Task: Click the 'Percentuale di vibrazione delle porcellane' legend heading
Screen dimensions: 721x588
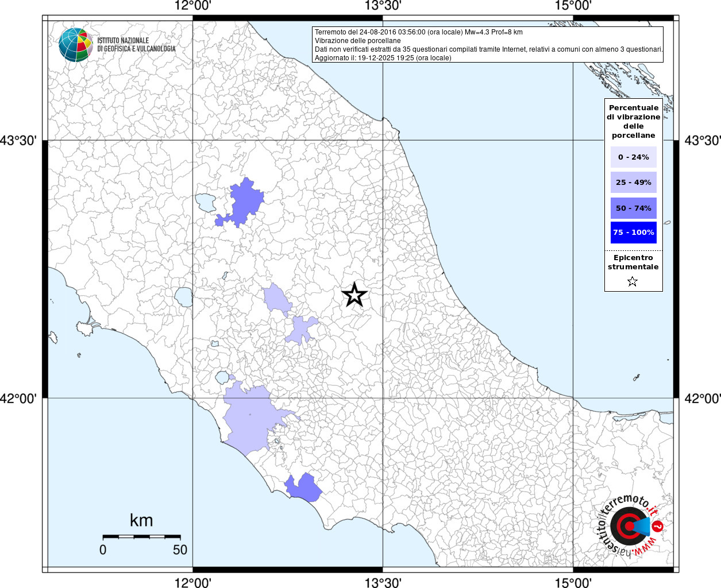Action: [x=634, y=121]
